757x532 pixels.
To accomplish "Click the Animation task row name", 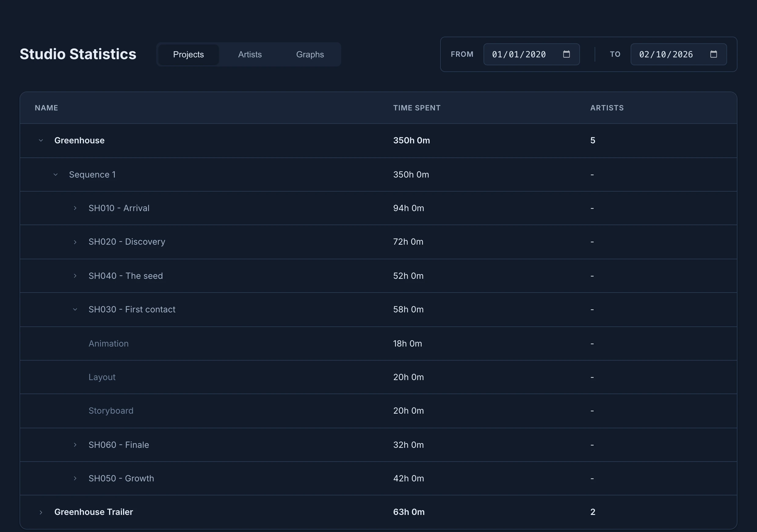I will (x=108, y=343).
